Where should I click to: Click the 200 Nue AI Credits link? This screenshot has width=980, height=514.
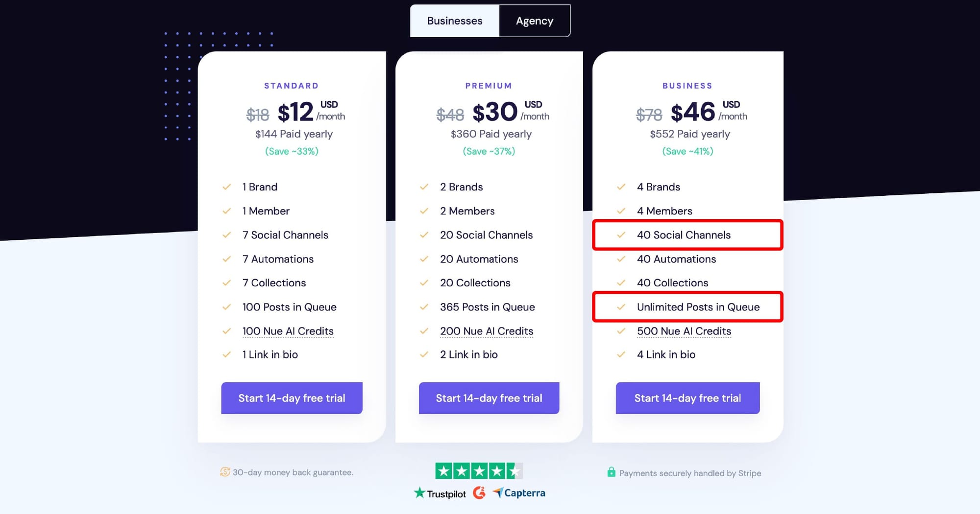pos(486,331)
